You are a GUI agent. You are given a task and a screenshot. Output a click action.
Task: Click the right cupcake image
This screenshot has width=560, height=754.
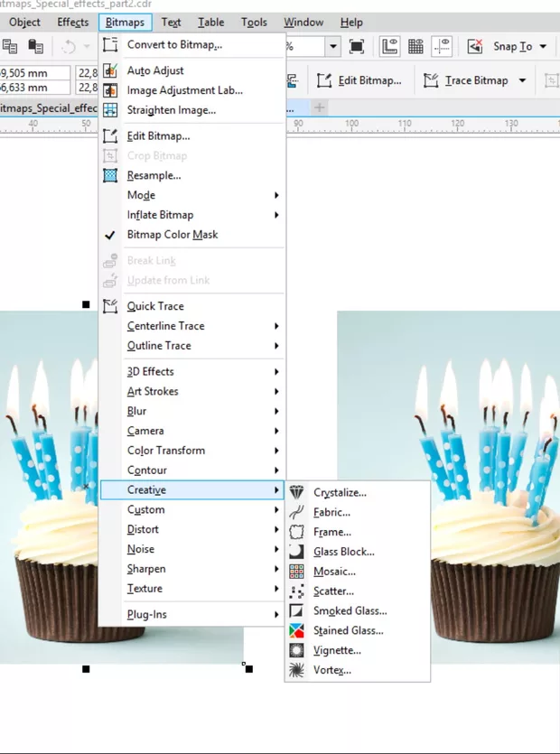[448, 487]
